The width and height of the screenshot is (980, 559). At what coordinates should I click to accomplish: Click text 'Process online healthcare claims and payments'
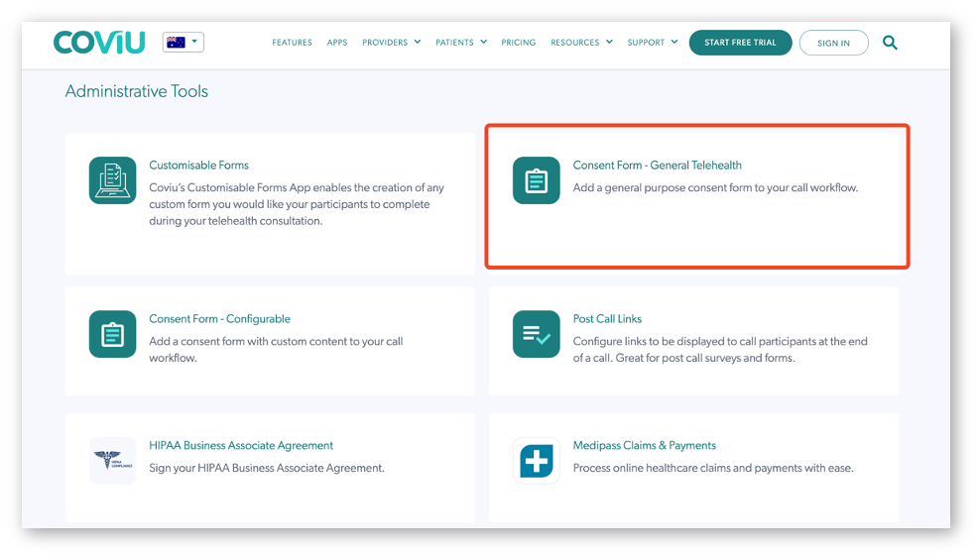[713, 468]
